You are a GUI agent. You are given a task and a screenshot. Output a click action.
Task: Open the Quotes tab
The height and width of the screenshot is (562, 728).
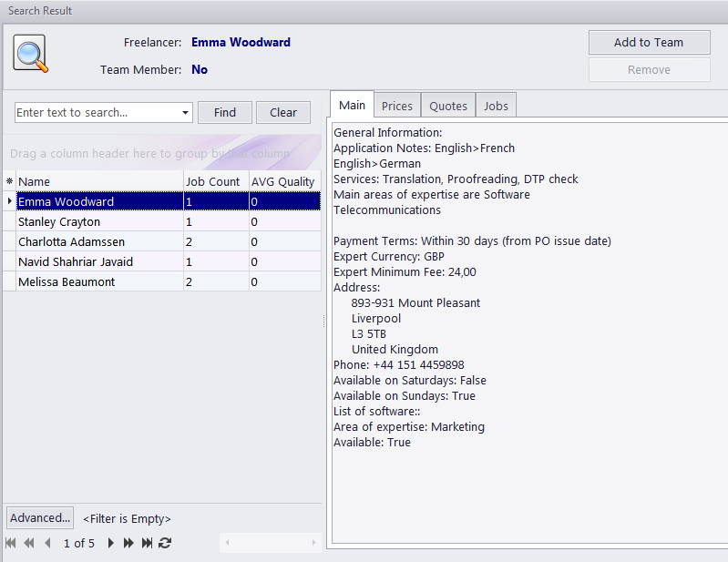point(448,106)
